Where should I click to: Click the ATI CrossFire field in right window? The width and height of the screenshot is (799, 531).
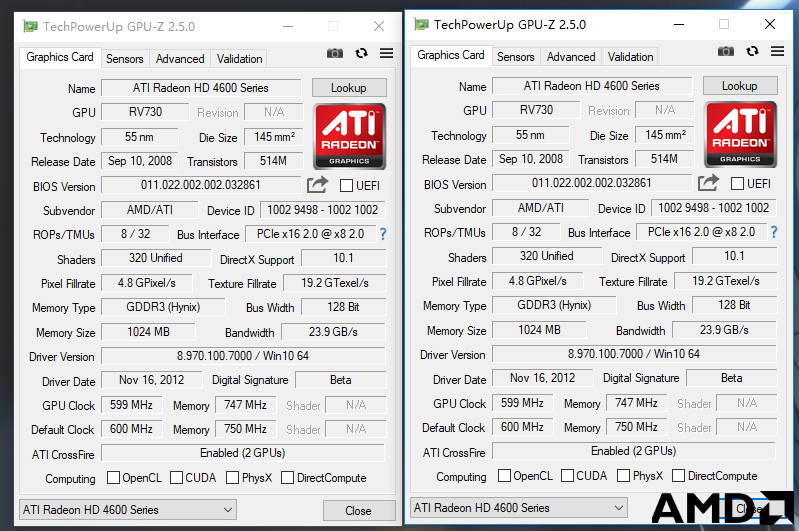[634, 450]
